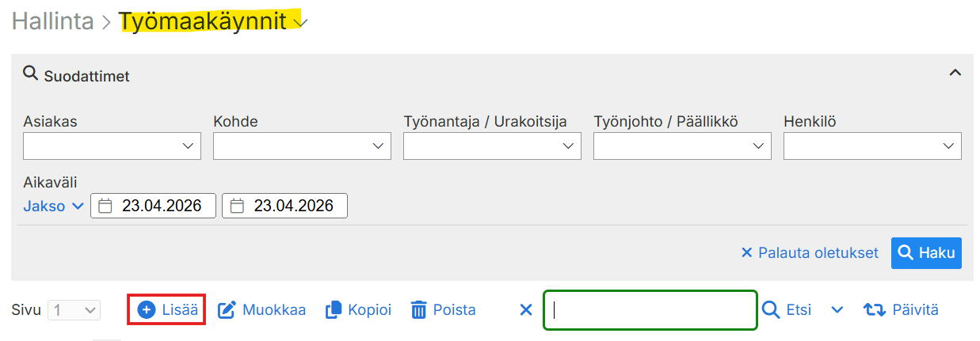Click the Päivitä refresh arrows icon
Screen dimensions: 980x341
[874, 310]
